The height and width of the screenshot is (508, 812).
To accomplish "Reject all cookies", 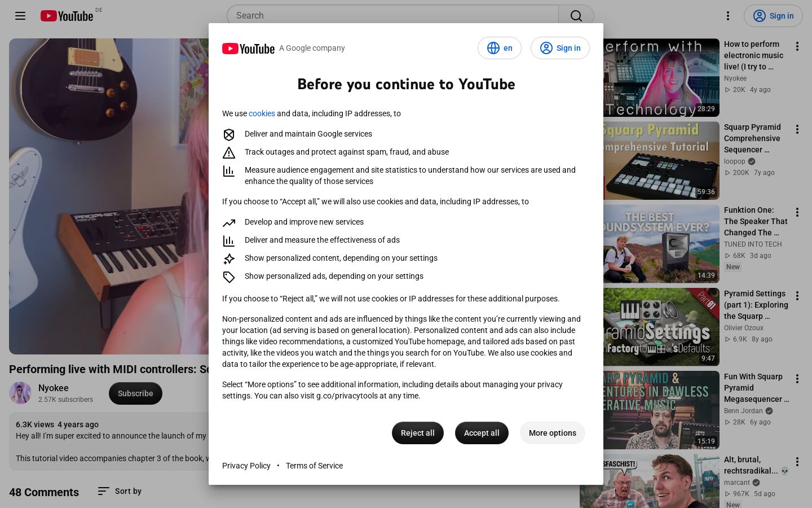I will tap(418, 433).
